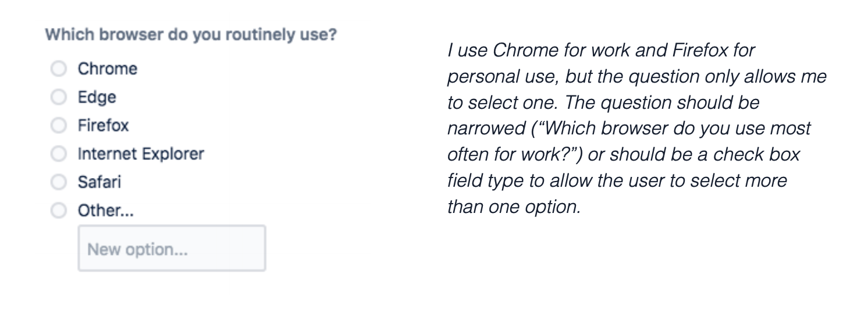868x327 pixels.
Task: Select the Chrome radio button
Action: click(x=59, y=69)
